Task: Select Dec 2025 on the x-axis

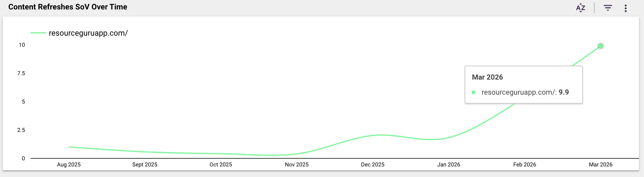Action: (x=373, y=164)
